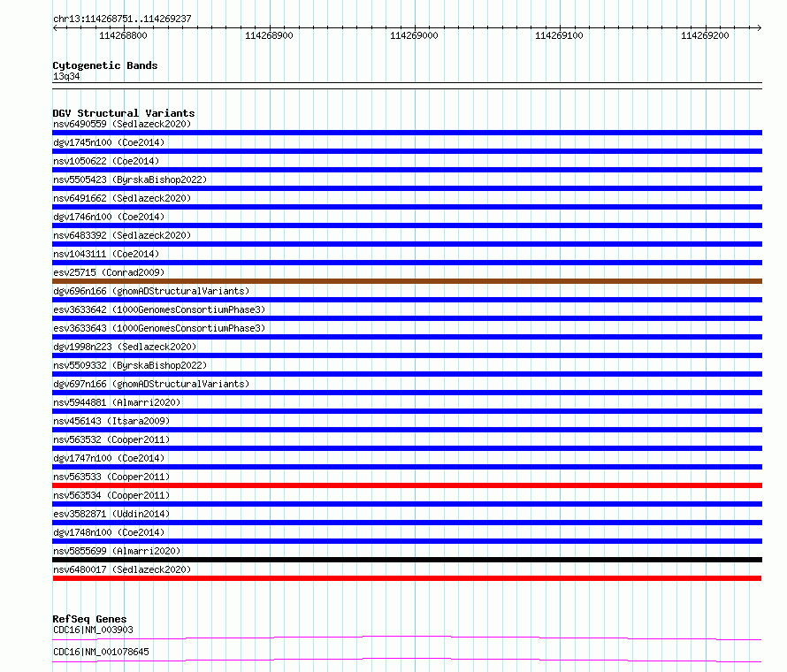Image resolution: width=787 pixels, height=672 pixels.
Task: Click ruler position 114269000
Action: coord(414,35)
